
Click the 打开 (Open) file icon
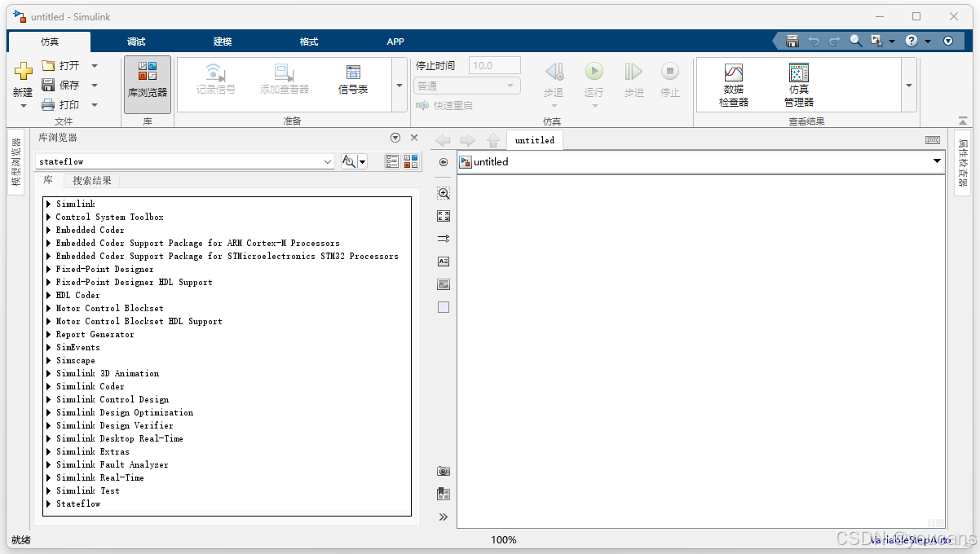(x=48, y=65)
